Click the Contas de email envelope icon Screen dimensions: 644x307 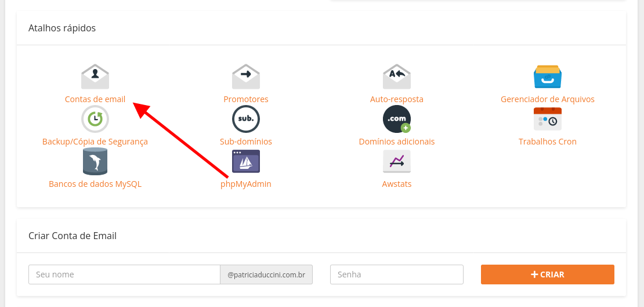point(95,77)
